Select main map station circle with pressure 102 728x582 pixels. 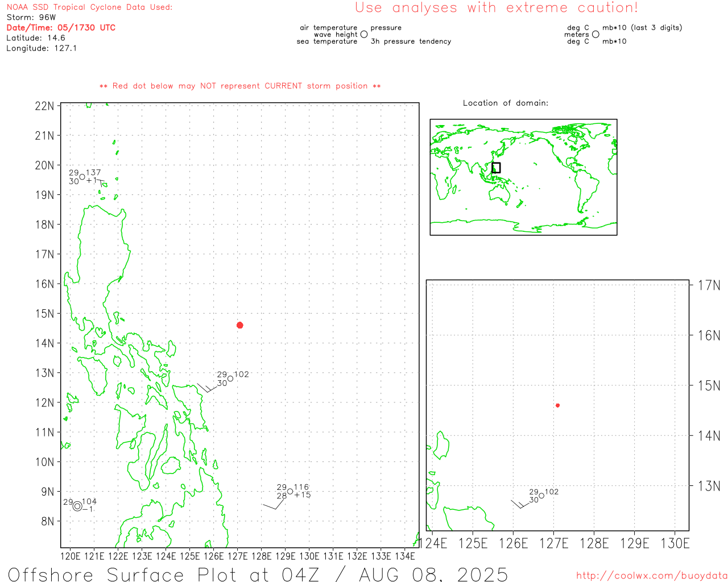[x=230, y=379]
